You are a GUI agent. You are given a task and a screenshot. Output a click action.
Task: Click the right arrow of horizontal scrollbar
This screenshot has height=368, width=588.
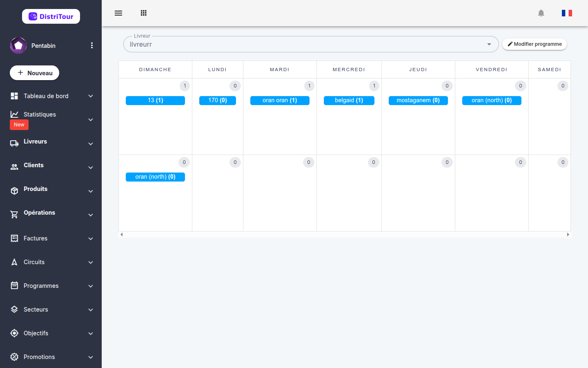pyautogui.click(x=568, y=235)
